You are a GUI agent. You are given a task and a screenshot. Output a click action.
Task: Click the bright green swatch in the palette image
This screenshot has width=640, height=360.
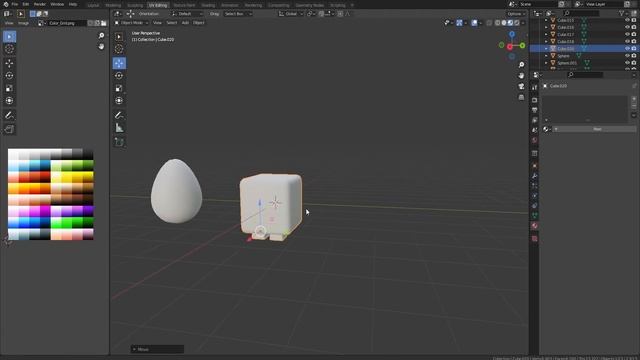coord(67,222)
